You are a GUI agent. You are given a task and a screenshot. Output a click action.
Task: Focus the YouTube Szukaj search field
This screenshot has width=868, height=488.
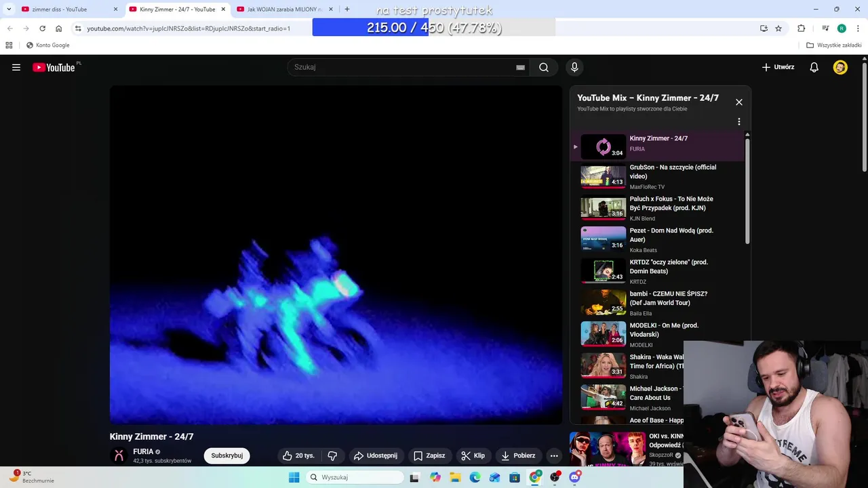point(403,67)
